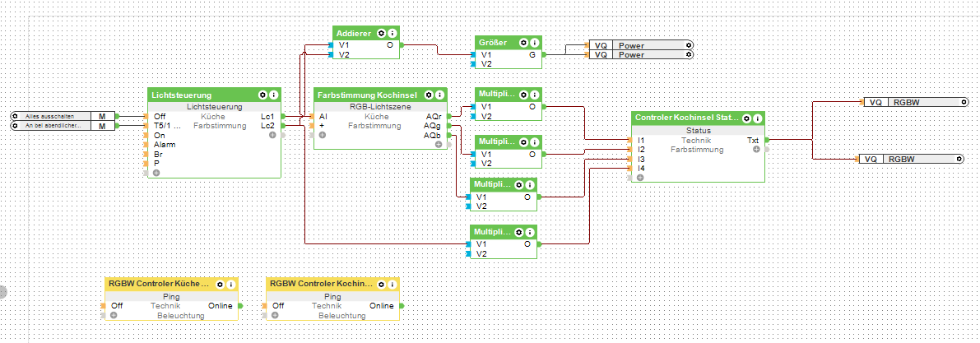This screenshot has height=343, width=980.
Task: Open Controler Kochinsel Status settings gear
Action: pos(747,118)
